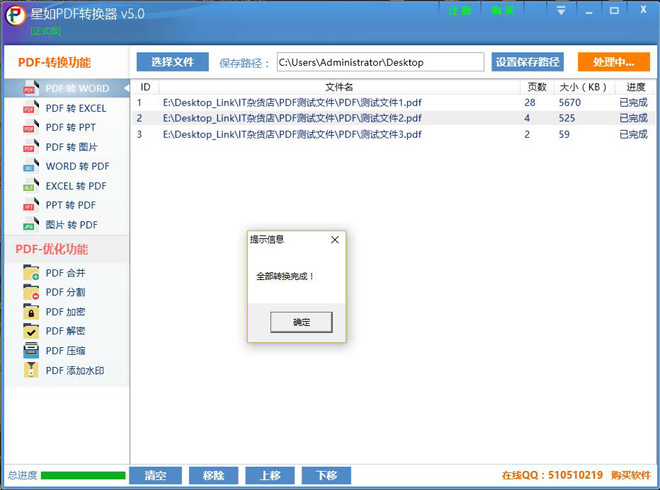Click the 移除 button

pos(213,476)
